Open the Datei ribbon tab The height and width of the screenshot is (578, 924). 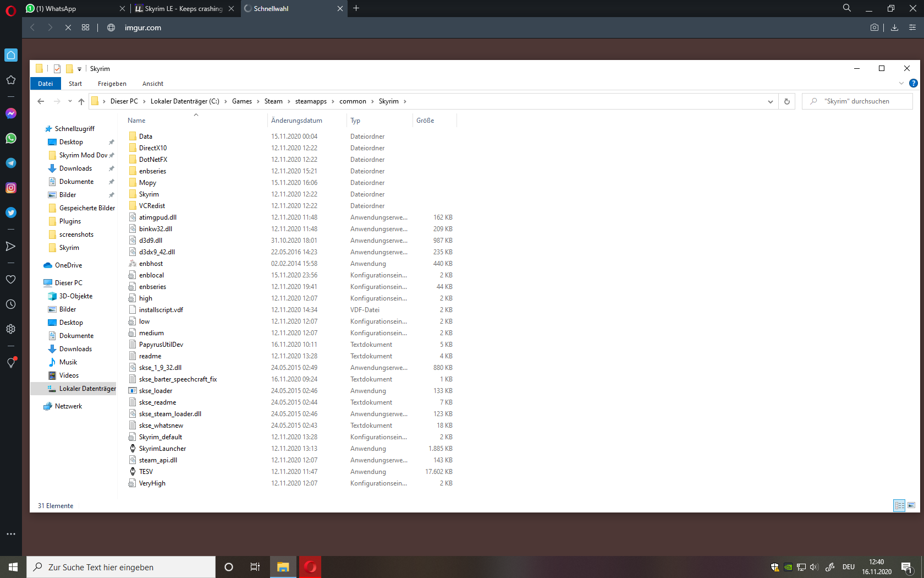coord(46,84)
